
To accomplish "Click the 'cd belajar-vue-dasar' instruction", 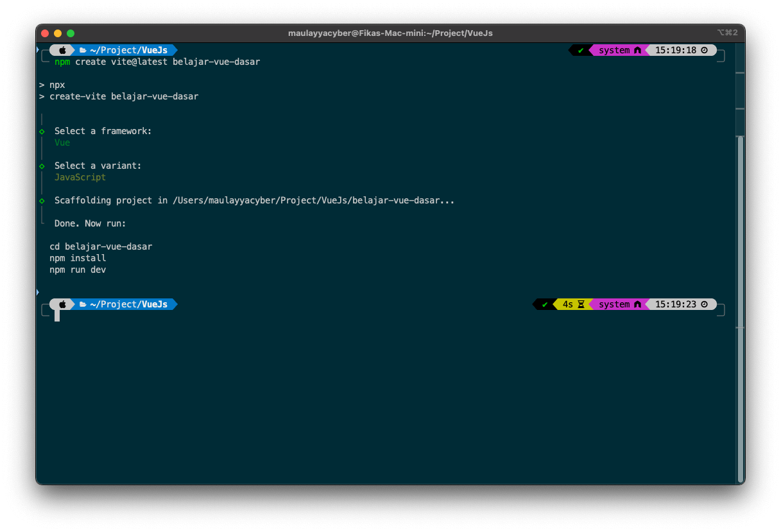I will (x=101, y=246).
